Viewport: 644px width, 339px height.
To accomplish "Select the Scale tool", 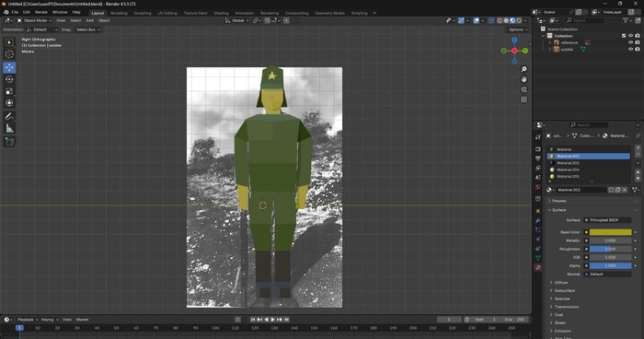I will pyautogui.click(x=9, y=91).
